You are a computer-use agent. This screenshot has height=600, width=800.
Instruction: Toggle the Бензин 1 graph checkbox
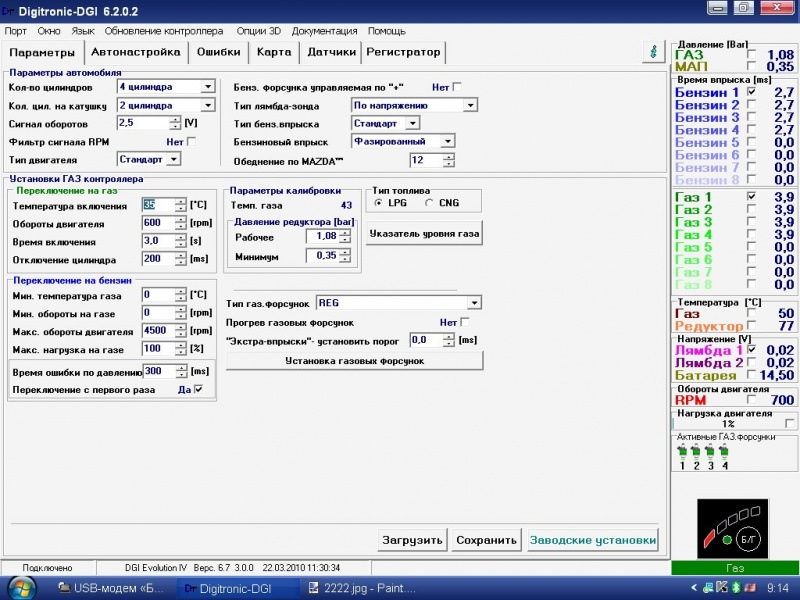pyautogui.click(x=751, y=92)
